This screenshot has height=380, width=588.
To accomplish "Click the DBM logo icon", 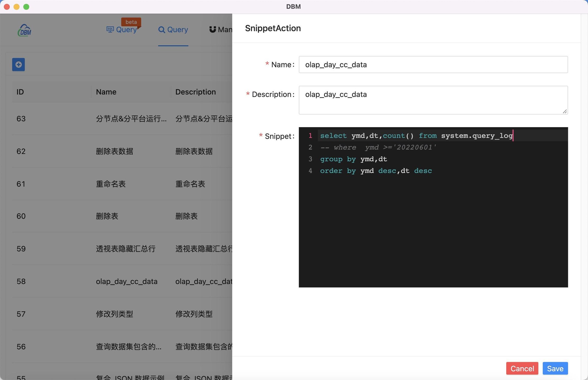I will (24, 30).
